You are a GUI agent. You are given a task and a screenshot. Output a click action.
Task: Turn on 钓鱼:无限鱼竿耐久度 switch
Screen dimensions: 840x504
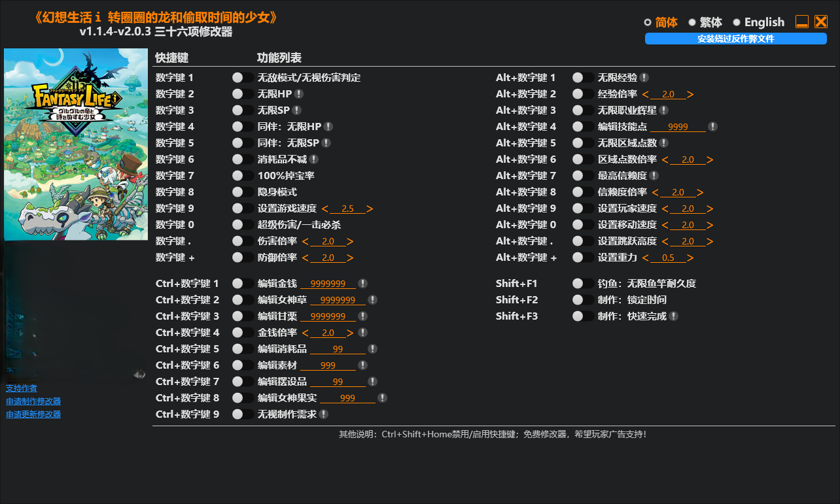coord(583,284)
